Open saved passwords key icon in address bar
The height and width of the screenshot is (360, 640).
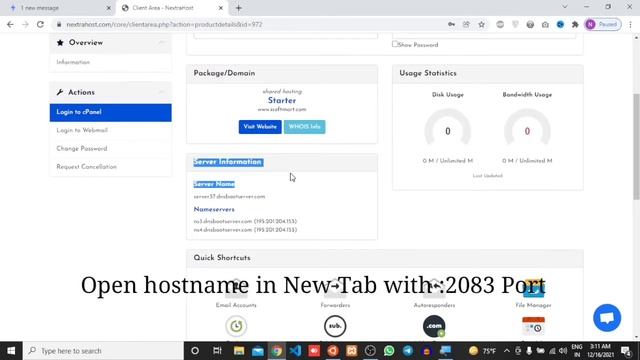pyautogui.click(x=451, y=24)
